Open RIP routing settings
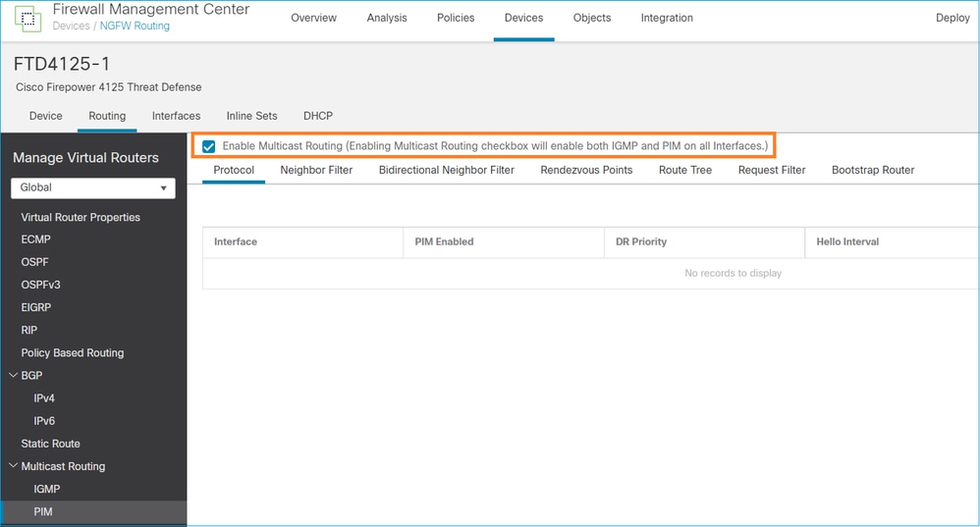 click(x=28, y=331)
